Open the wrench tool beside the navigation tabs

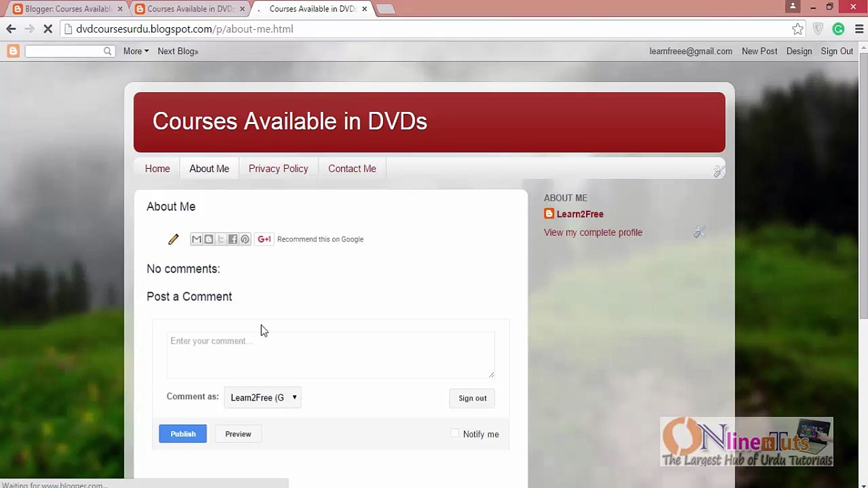point(719,171)
